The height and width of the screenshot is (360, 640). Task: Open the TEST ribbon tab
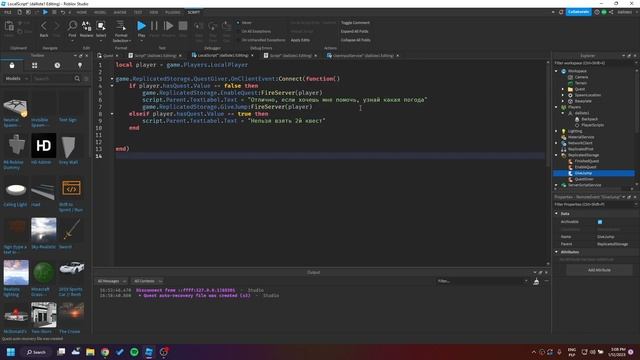(x=138, y=12)
